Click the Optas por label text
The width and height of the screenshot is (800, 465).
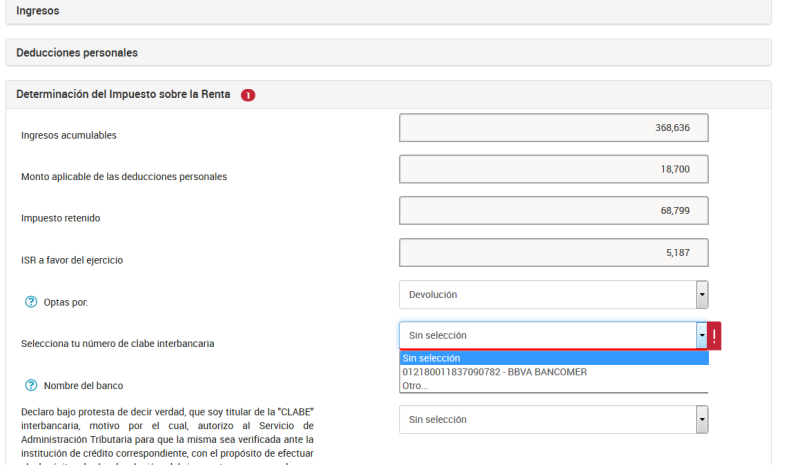[x=66, y=302]
